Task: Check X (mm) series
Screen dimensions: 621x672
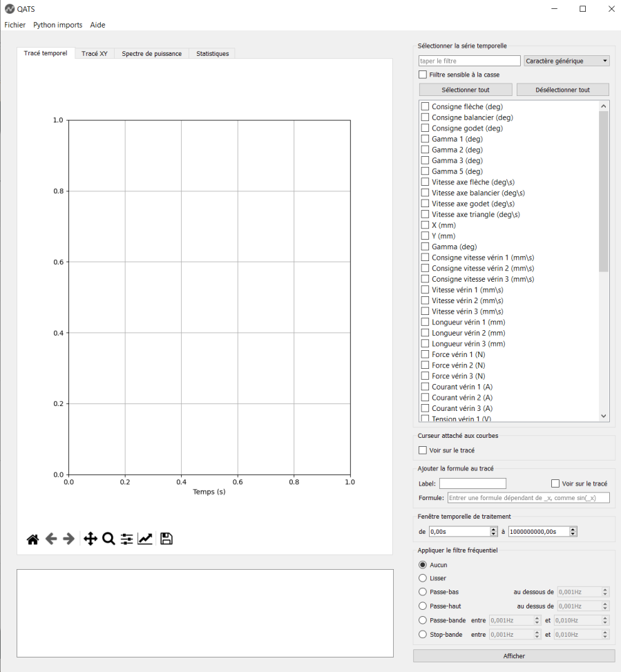Action: point(425,224)
